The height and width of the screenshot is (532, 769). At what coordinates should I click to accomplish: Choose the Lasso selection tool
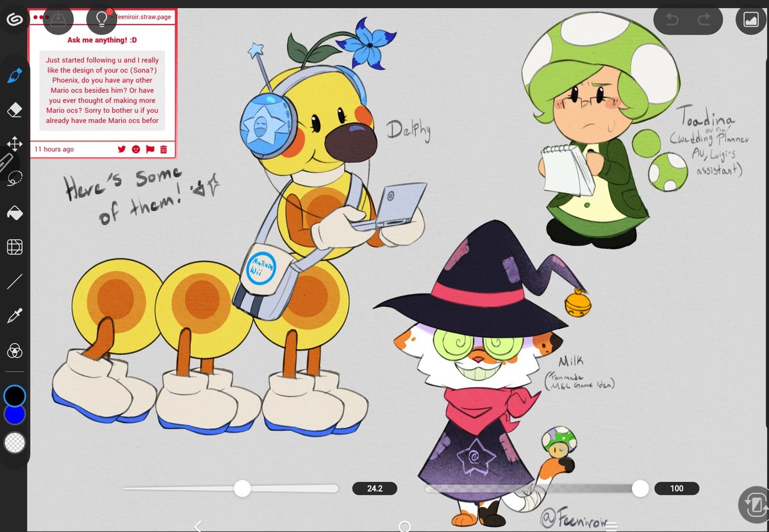pyautogui.click(x=15, y=179)
